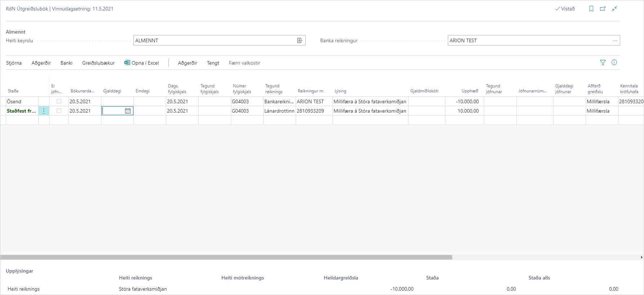Click the collapse page arrows icon

(614, 9)
